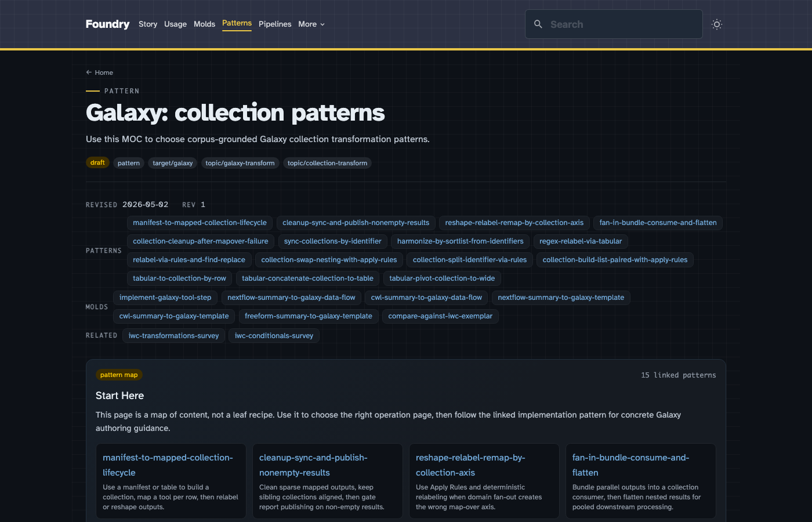This screenshot has width=812, height=522.
Task: Go to the Story nav item
Action: tap(148, 24)
